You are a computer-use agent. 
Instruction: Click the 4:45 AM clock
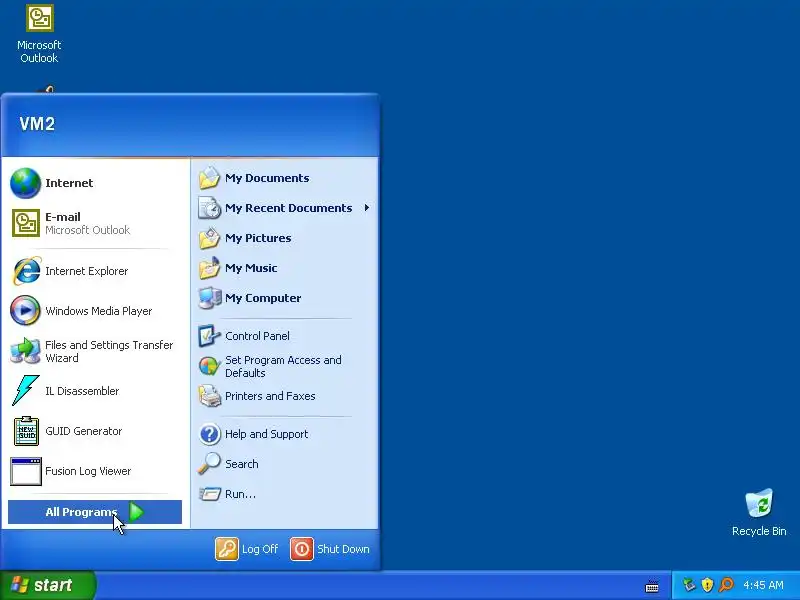click(763, 585)
